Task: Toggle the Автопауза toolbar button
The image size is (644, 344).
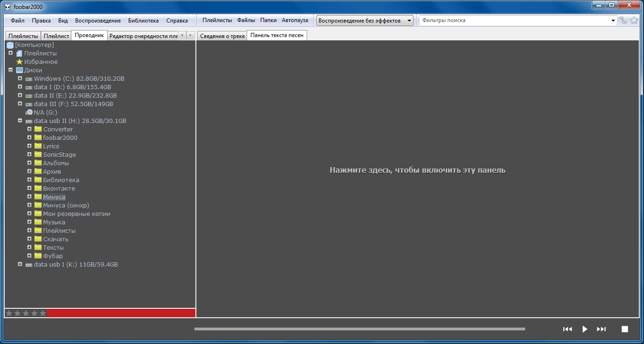Action: tap(295, 20)
